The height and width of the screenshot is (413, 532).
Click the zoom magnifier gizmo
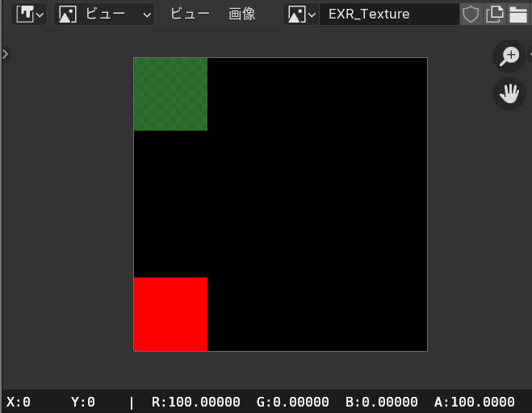pos(509,56)
